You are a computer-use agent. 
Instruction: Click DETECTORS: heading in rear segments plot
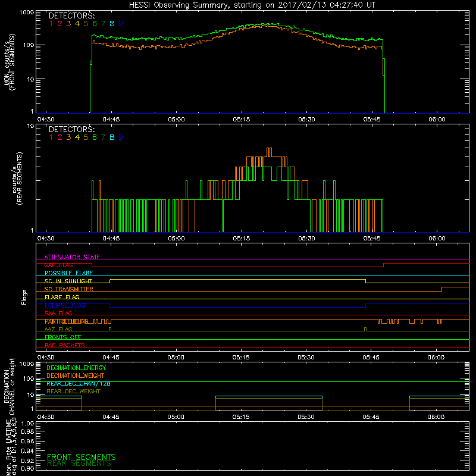tap(71, 130)
